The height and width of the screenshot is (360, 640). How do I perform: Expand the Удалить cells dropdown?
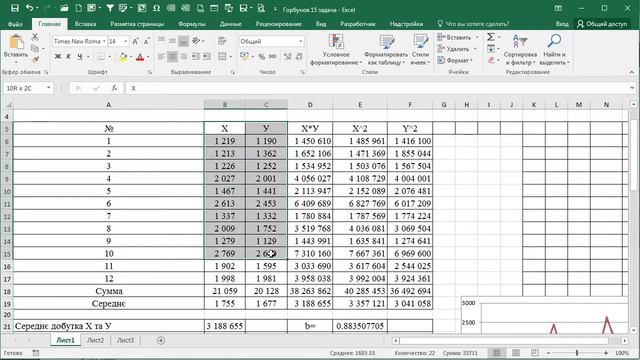click(475, 49)
